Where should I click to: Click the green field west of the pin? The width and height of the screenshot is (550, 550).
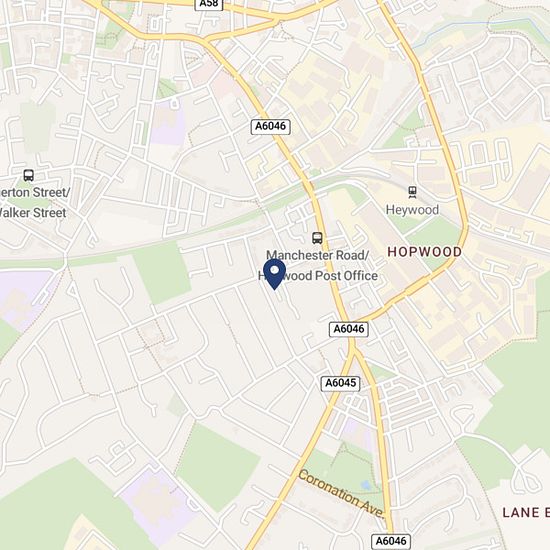click(x=163, y=273)
